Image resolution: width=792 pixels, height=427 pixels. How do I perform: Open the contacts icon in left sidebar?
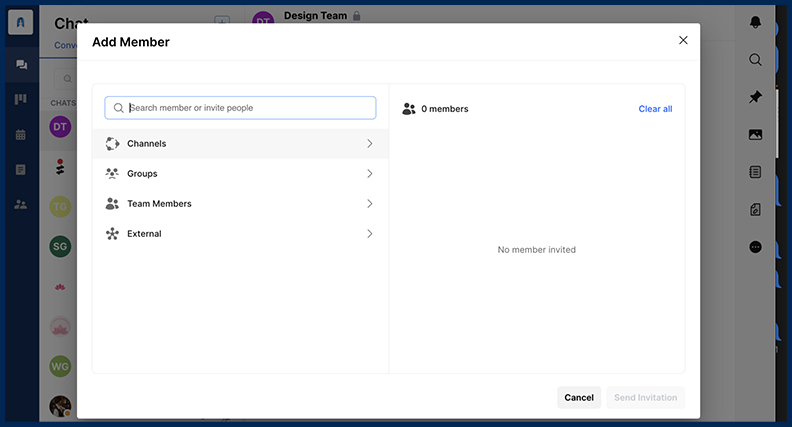21,204
